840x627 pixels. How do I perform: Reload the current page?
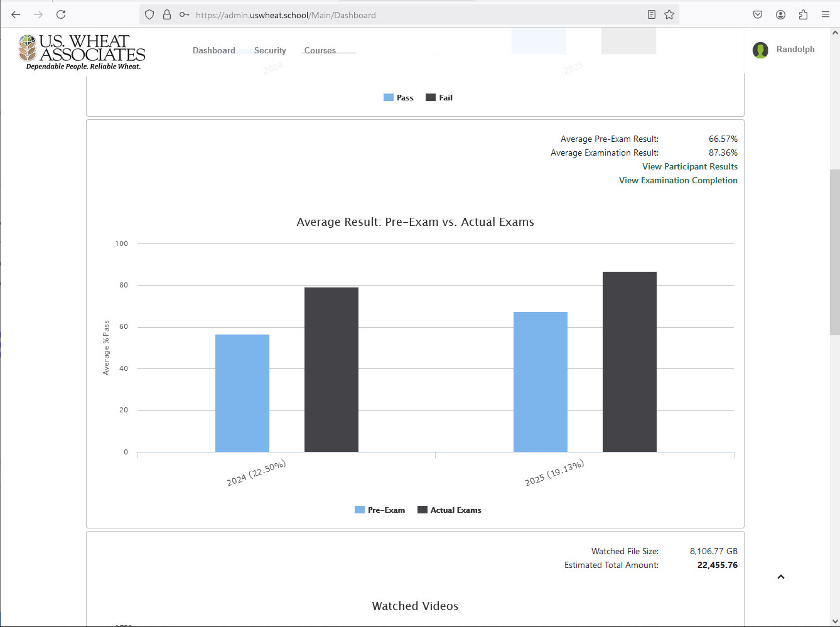click(x=61, y=14)
